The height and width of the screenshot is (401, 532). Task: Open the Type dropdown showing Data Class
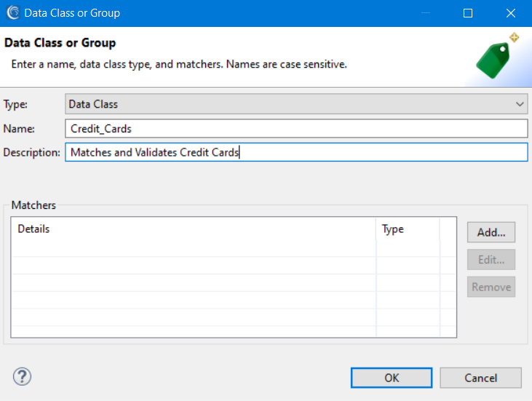coord(296,104)
